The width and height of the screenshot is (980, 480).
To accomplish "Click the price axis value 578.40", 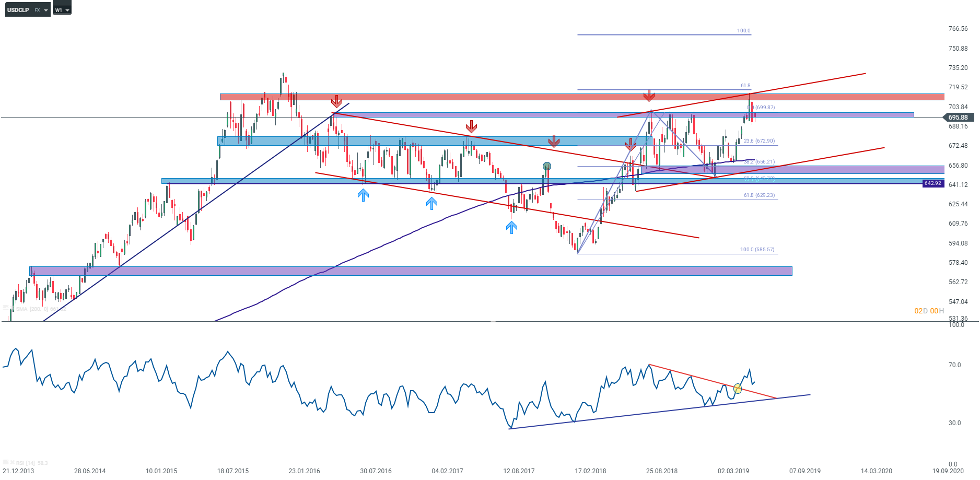I will 958,263.
